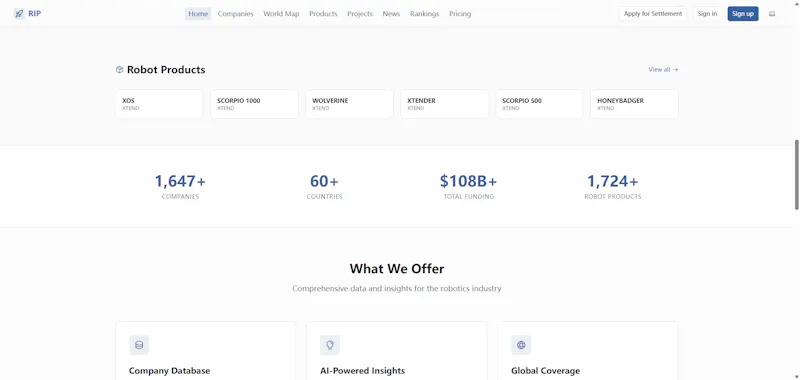Open the SCORPIO 500 product card
The image size is (800, 380).
point(539,104)
